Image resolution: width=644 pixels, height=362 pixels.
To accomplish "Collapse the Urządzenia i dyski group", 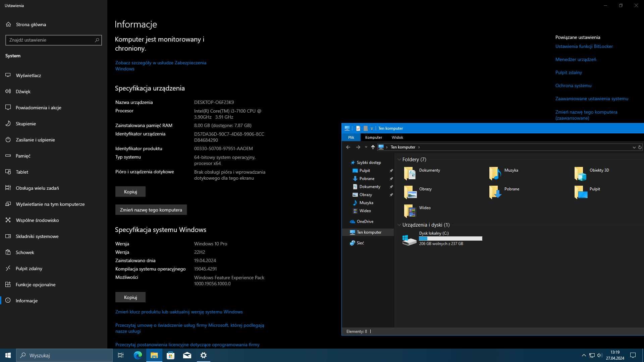I will [x=399, y=225].
